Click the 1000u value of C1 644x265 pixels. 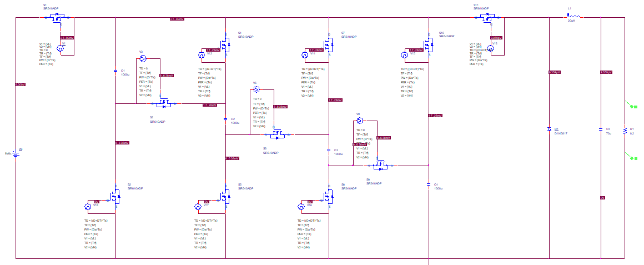coord(125,74)
